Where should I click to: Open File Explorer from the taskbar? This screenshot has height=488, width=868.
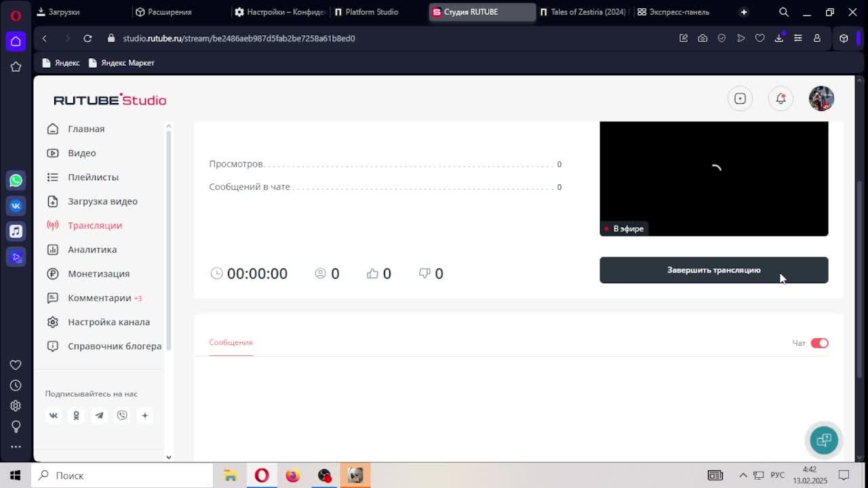230,475
